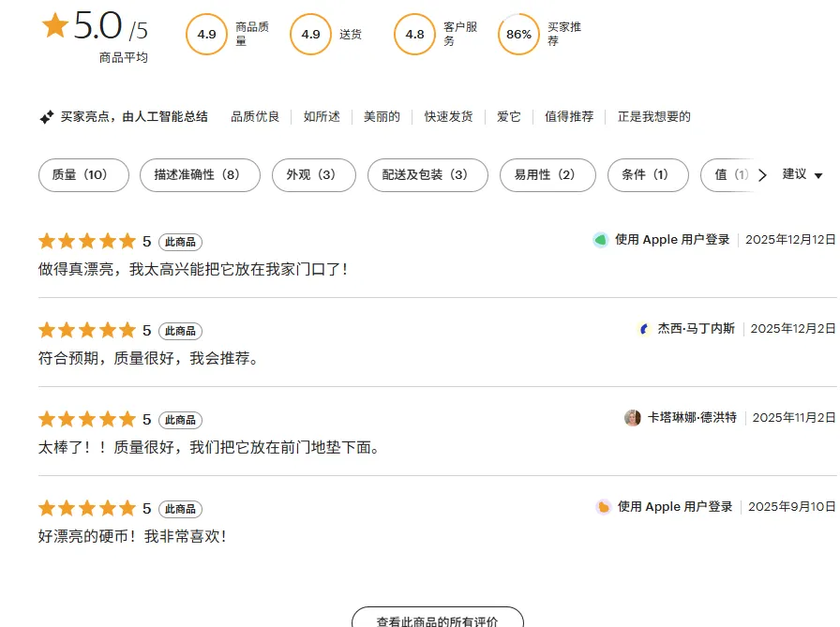840x627 pixels.
Task: Click the 4.9 商品质量 rating circle
Action: tap(206, 35)
